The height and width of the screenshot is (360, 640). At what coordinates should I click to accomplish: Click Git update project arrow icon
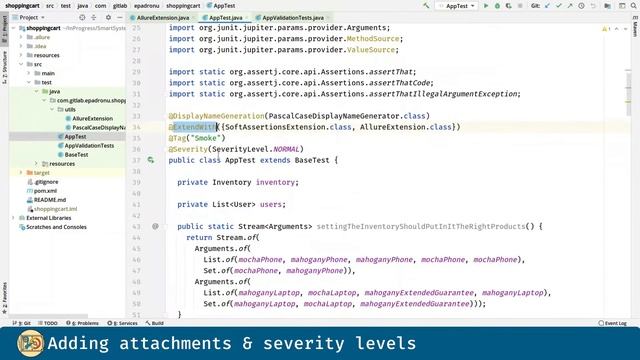click(x=547, y=6)
